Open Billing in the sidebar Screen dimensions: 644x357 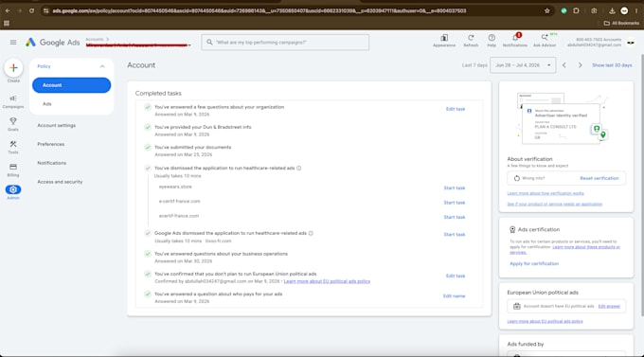[13, 170]
